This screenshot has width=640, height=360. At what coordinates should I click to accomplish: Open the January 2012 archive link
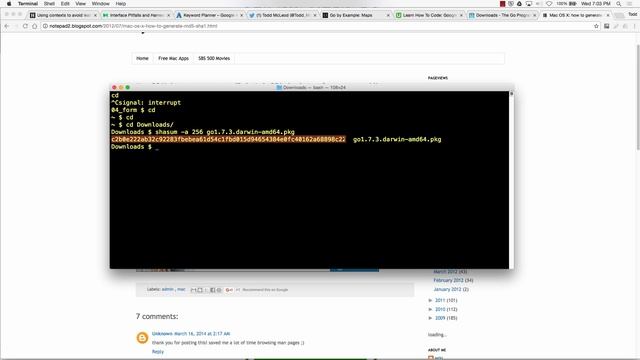point(447,289)
